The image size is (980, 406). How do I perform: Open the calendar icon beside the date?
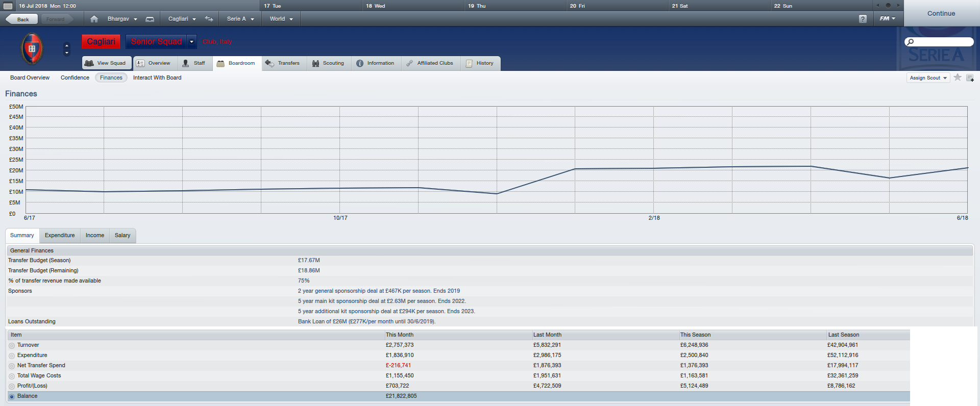(x=8, y=6)
